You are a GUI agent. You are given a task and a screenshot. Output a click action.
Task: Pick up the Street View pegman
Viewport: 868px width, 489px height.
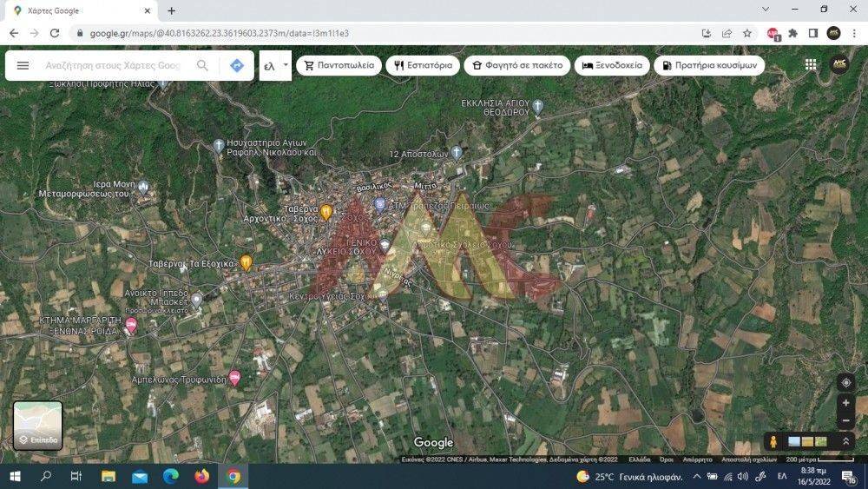773,442
